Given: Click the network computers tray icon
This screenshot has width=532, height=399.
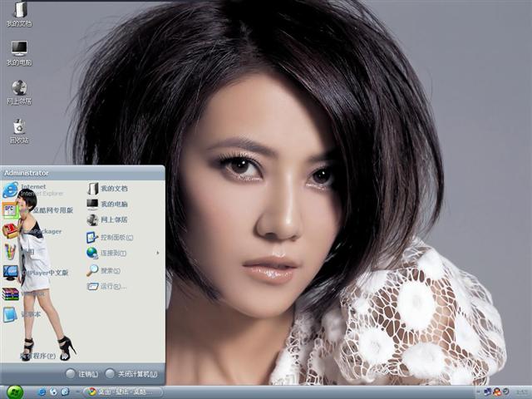Looking at the screenshot, I should click(x=488, y=392).
